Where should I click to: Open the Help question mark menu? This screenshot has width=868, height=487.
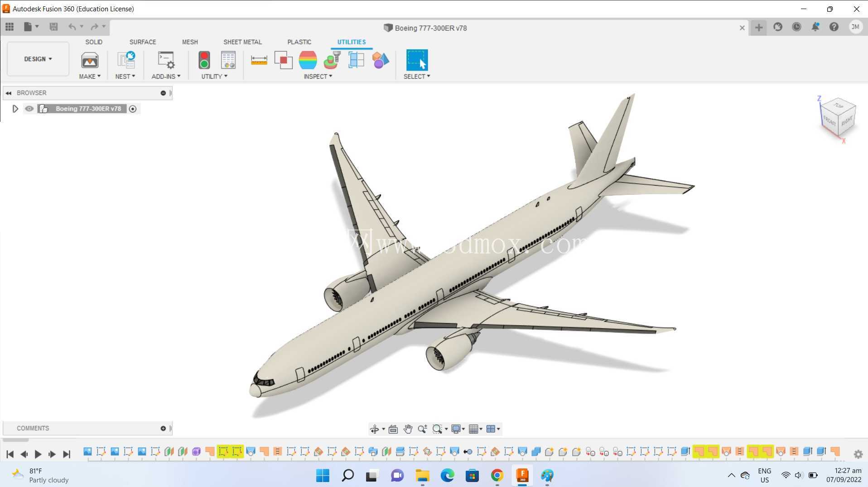point(834,27)
